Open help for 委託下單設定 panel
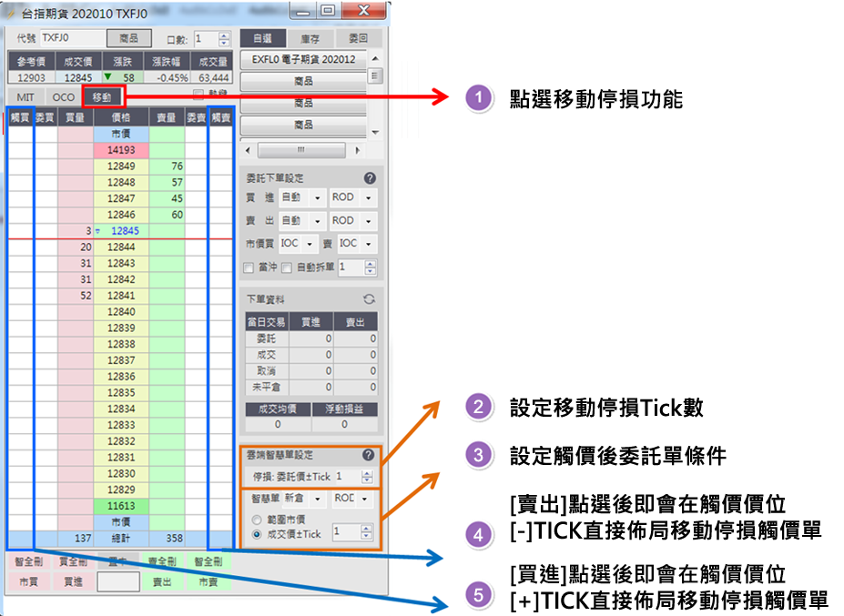844x616 pixels. click(x=370, y=178)
